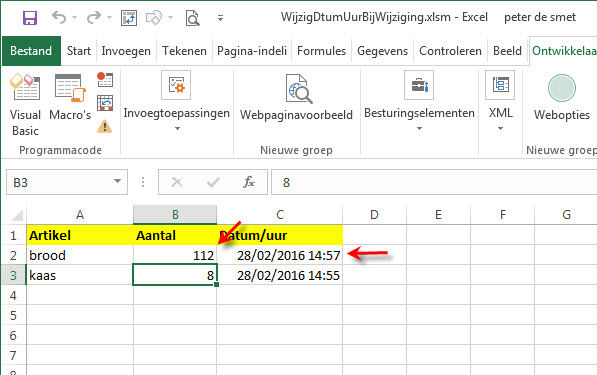Customize the quick access toolbar dropdown
Viewport: 597px width, 375px height.
(x=220, y=18)
